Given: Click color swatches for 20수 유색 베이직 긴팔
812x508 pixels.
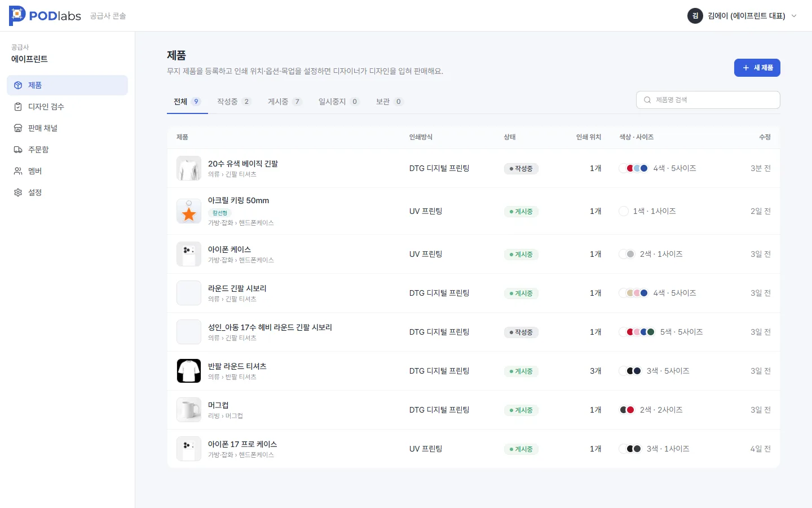Looking at the screenshot, I should [634, 168].
